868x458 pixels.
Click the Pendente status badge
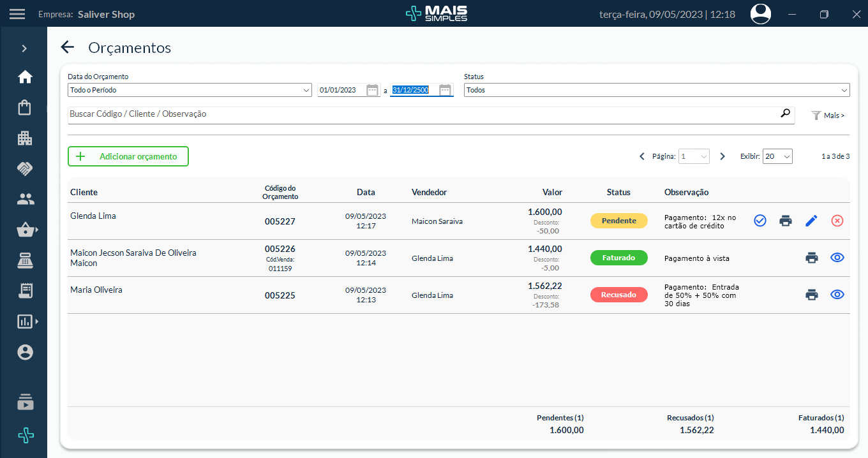(619, 221)
